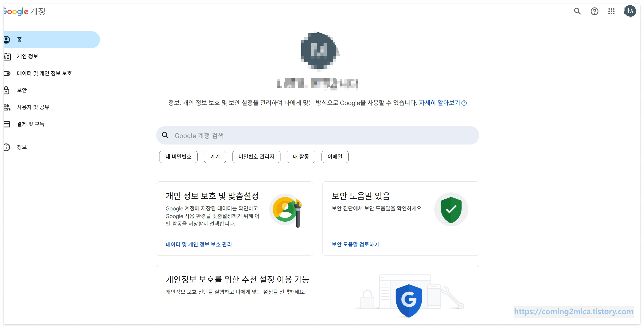Click the 내 활동 chip button

[x=300, y=157]
